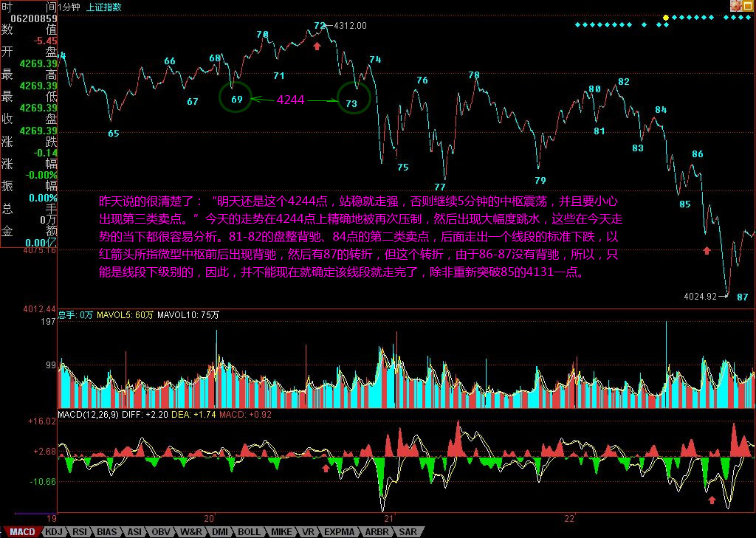Switch to the MACD indicator tab
Screen dimensions: 756x538
point(21,531)
